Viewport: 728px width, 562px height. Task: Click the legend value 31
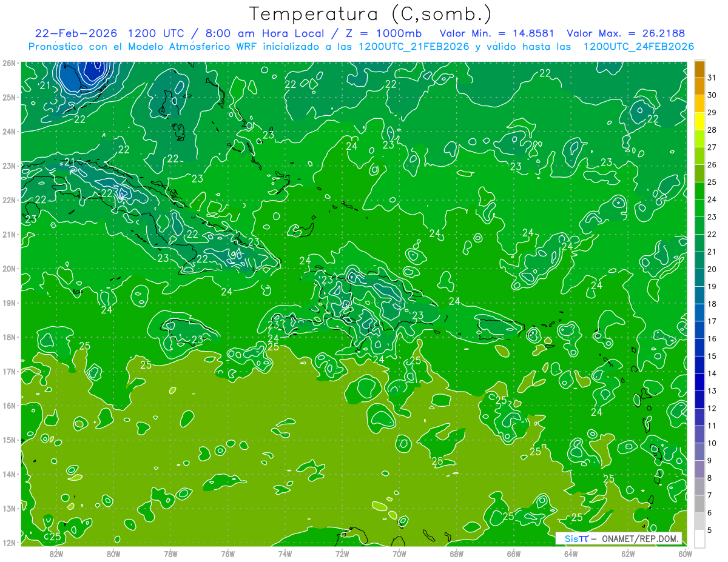point(712,78)
